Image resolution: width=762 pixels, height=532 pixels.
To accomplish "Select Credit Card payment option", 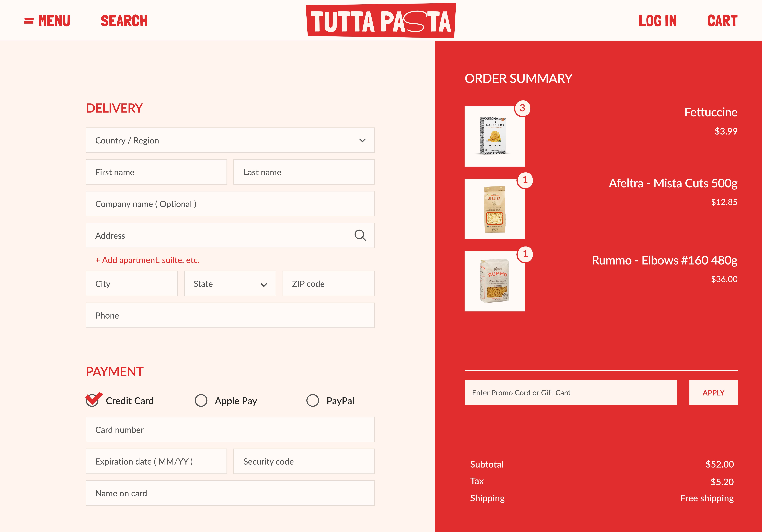I will click(92, 400).
